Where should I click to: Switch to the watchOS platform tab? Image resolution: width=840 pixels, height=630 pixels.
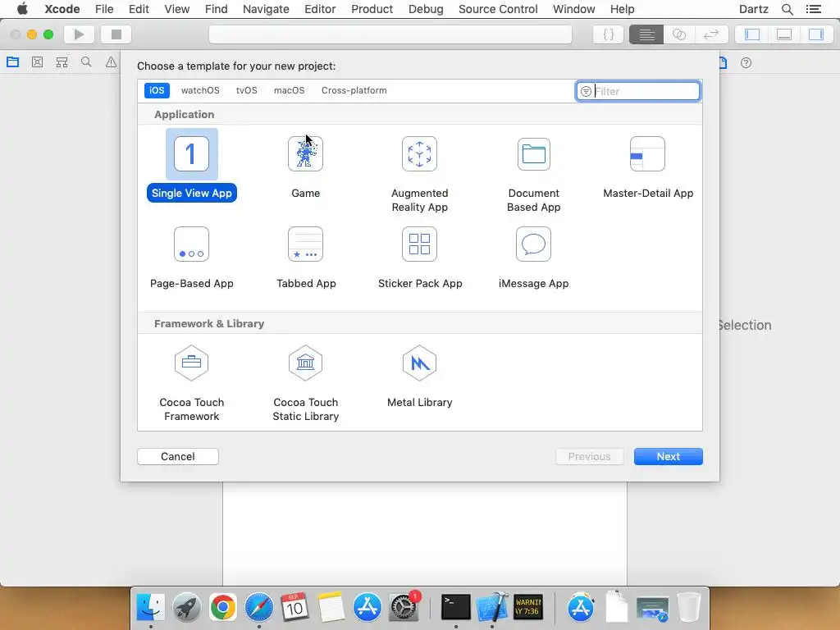pyautogui.click(x=200, y=90)
